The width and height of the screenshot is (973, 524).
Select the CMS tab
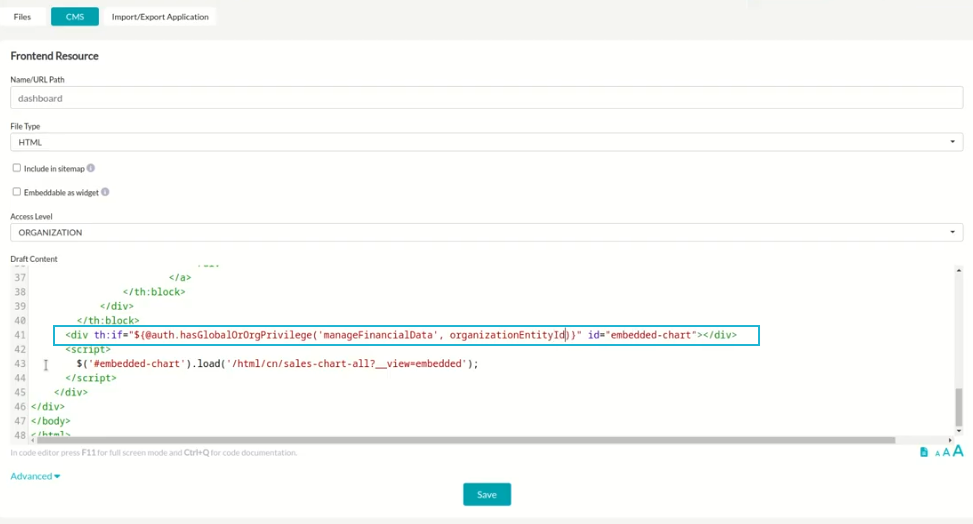74,17
